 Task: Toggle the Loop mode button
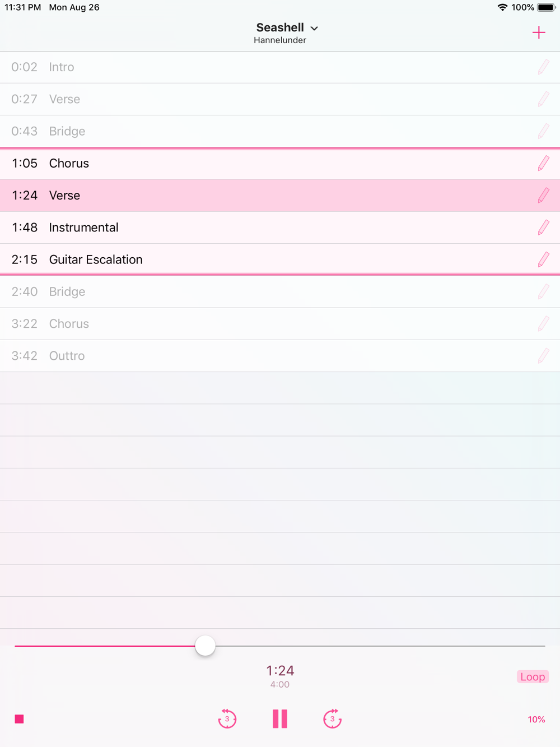coord(533,676)
